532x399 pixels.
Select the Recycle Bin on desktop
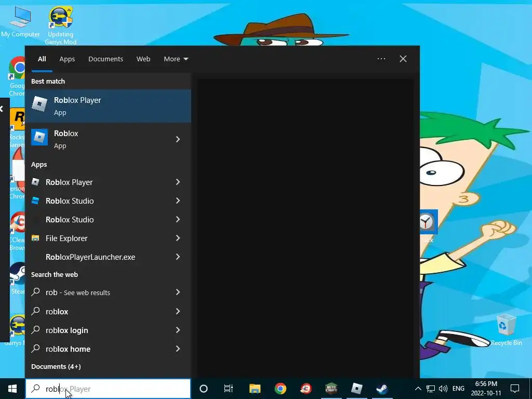[x=506, y=330]
